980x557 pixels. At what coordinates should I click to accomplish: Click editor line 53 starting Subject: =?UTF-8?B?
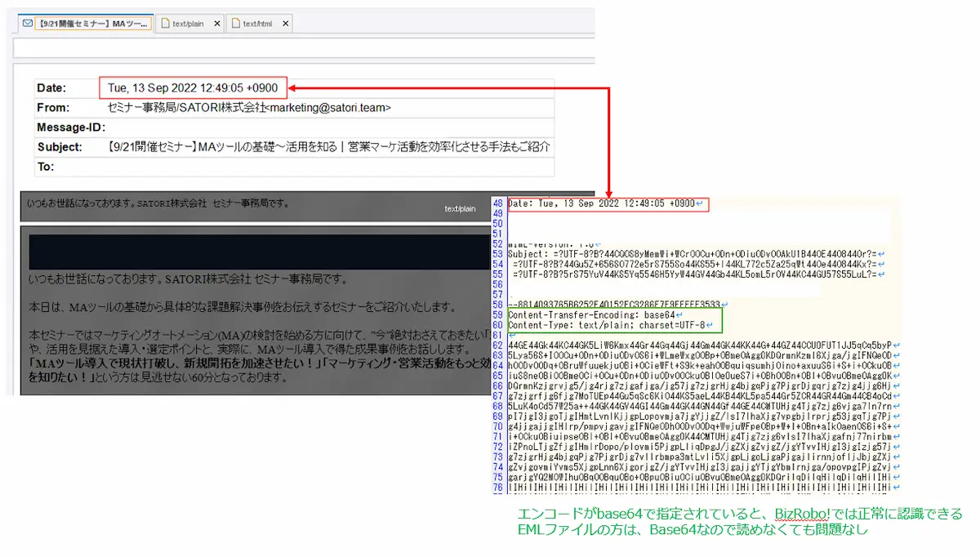694,254
